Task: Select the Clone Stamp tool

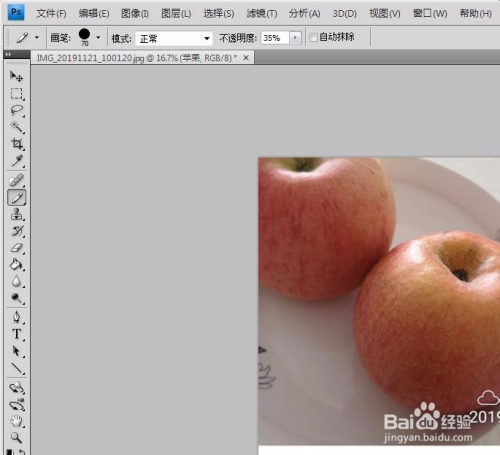Action: [16, 214]
